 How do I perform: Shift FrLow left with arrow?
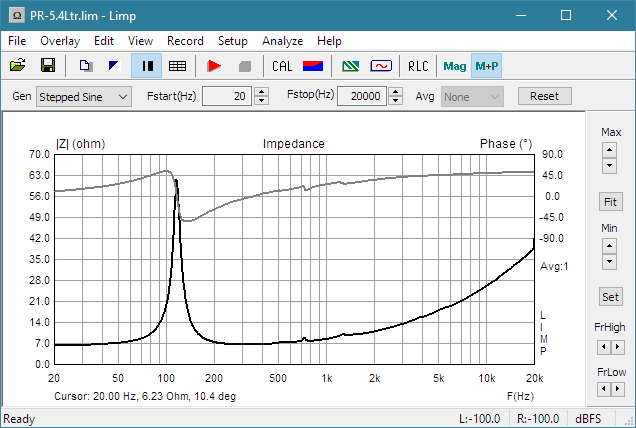click(x=604, y=389)
